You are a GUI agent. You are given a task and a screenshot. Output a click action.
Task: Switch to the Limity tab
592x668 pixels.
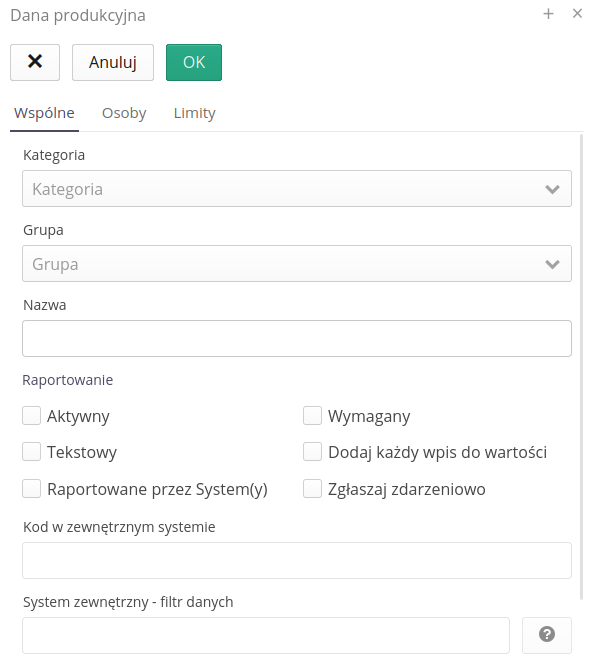pyautogui.click(x=195, y=113)
